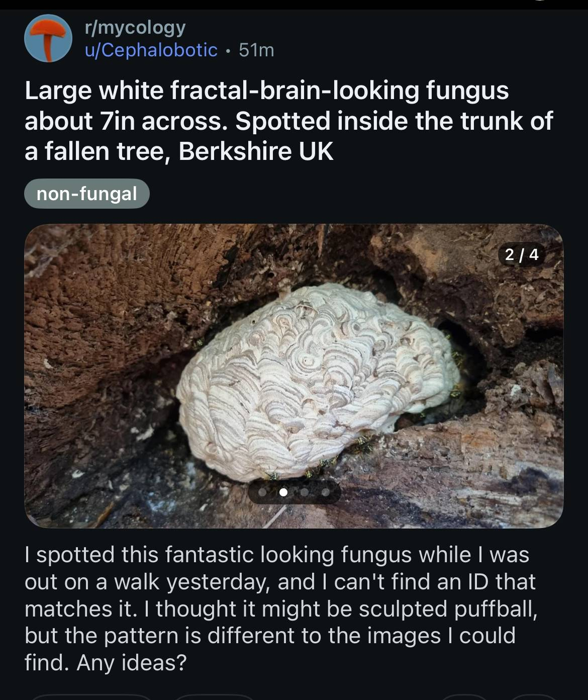The width and height of the screenshot is (588, 700).
Task: Open the post via its title text
Action: click(x=289, y=121)
